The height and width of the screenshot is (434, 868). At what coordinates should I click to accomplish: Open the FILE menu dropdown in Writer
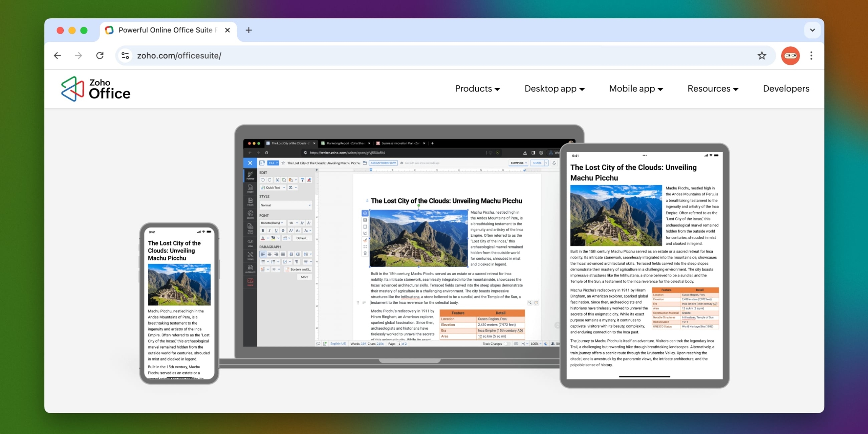(273, 163)
